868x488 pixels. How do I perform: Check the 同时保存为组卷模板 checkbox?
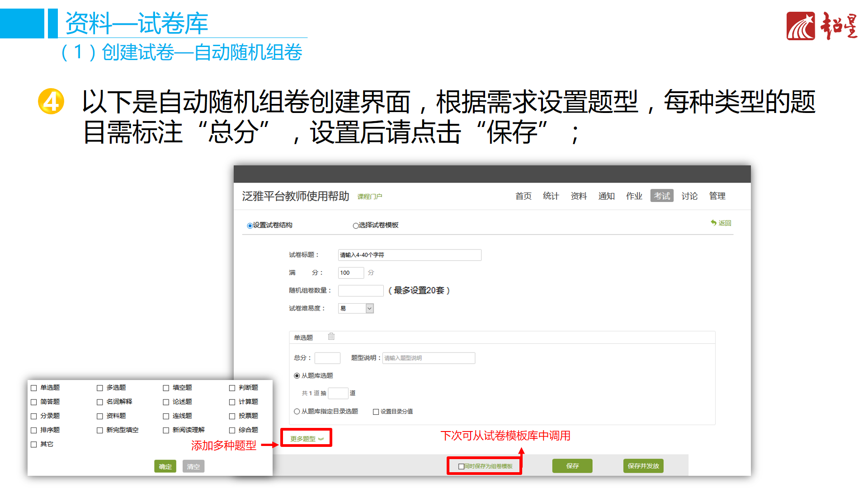(461, 466)
